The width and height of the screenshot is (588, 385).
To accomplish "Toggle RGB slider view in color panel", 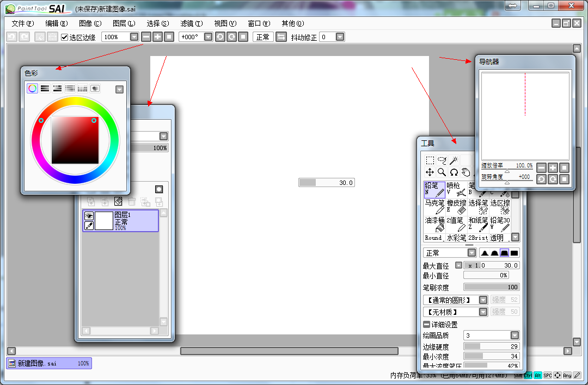I will pyautogui.click(x=45, y=89).
